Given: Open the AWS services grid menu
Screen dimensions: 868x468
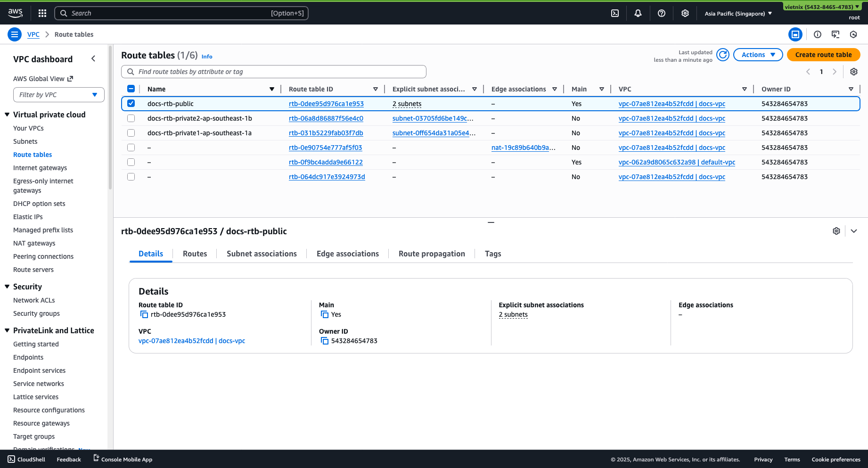Looking at the screenshot, I should pyautogui.click(x=42, y=13).
